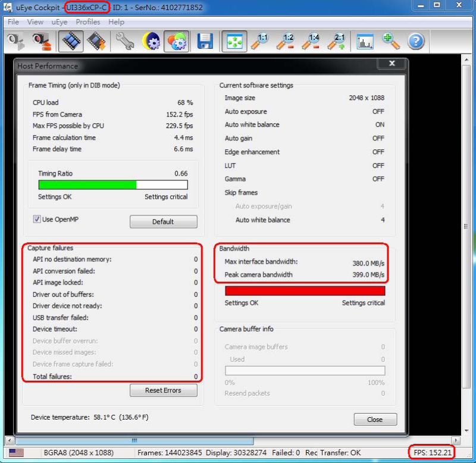Save image with floppy disk icon

pyautogui.click(x=205, y=41)
